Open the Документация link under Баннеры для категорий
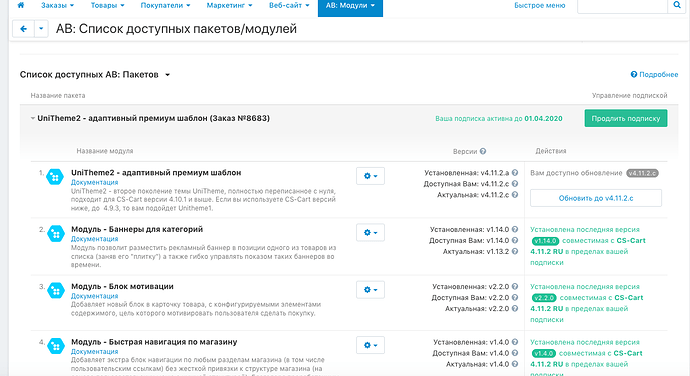Viewport: 690px width, 376px height. coord(95,239)
